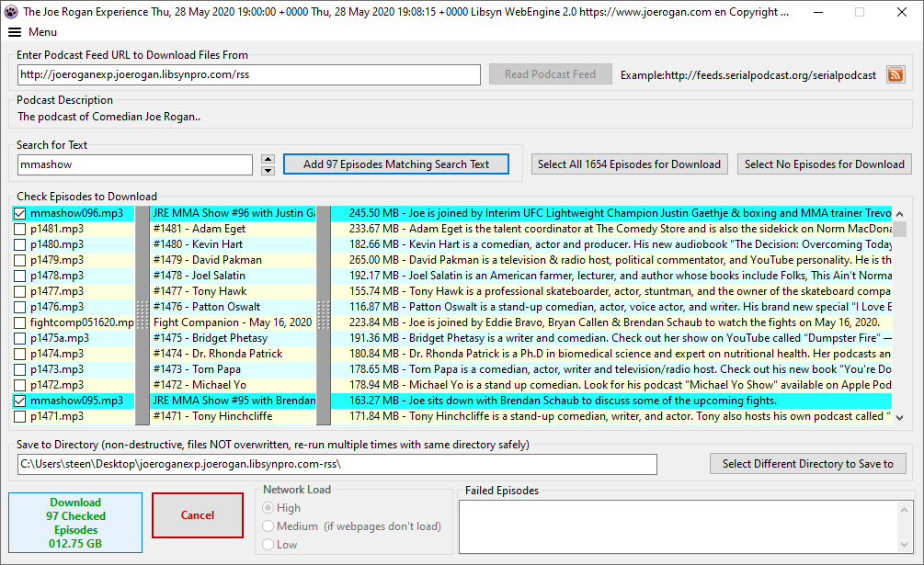Click the red Cancel button

tap(198, 515)
